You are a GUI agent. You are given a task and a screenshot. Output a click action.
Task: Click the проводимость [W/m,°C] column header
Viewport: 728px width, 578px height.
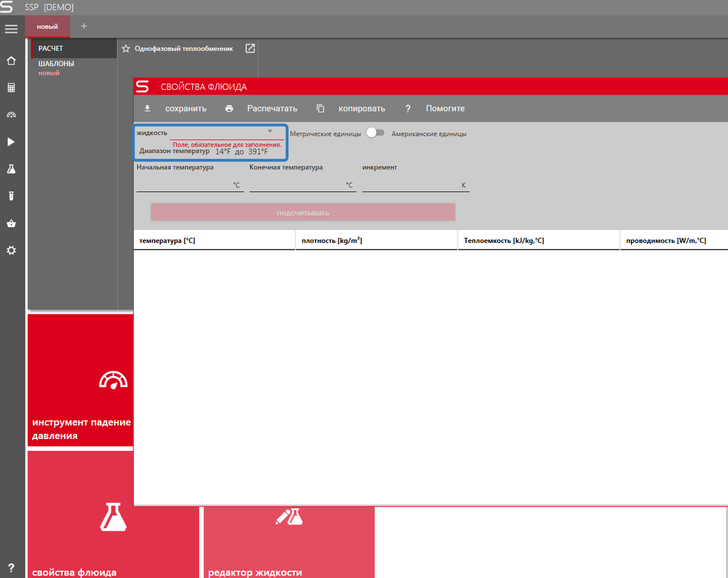(674, 240)
